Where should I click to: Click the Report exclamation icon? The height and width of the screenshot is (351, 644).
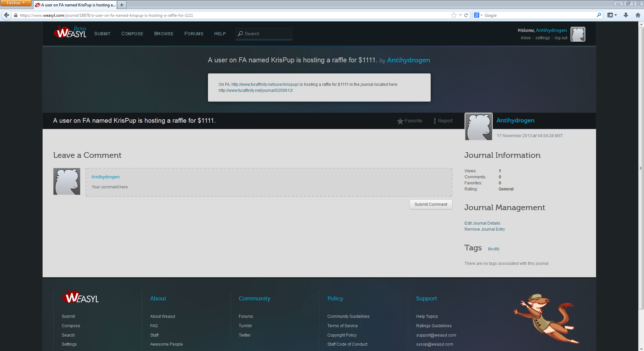[x=435, y=121]
